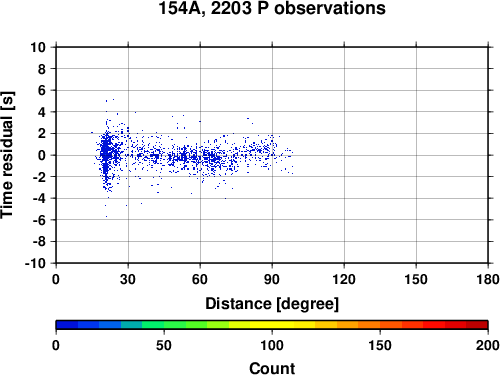Click the dark blue end of colorbar
This screenshot has width=500, height=375.
[67, 325]
